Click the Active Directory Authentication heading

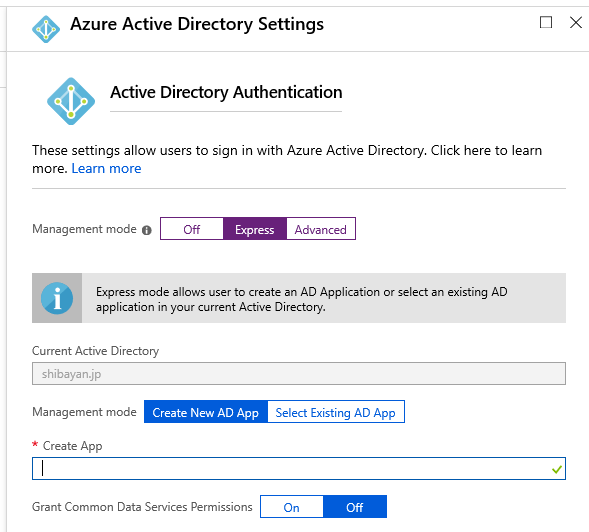226,92
